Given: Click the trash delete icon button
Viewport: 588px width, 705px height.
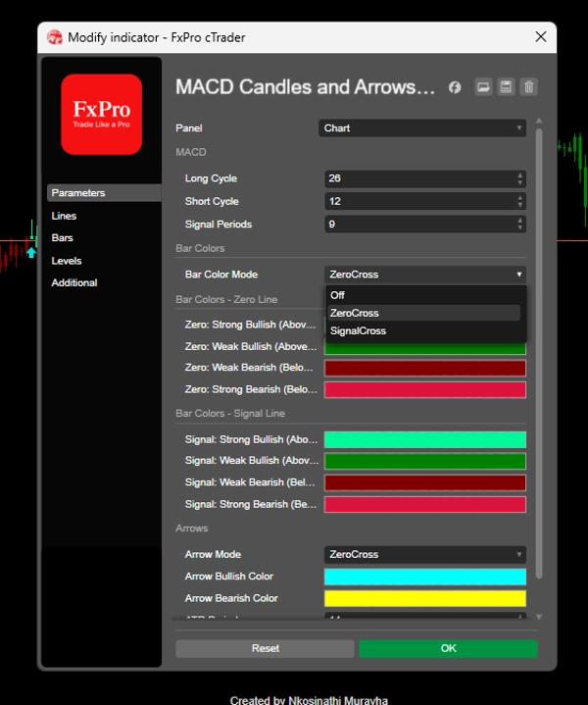Looking at the screenshot, I should pos(528,86).
